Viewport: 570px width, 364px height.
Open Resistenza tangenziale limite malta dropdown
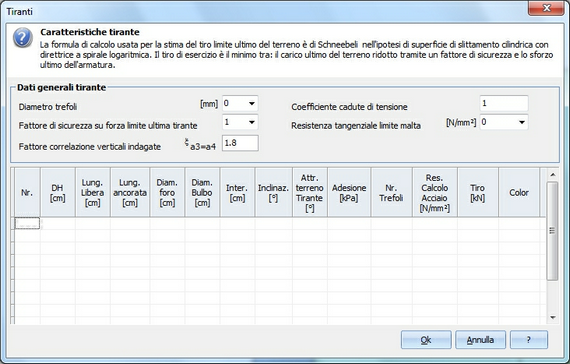[522, 122]
